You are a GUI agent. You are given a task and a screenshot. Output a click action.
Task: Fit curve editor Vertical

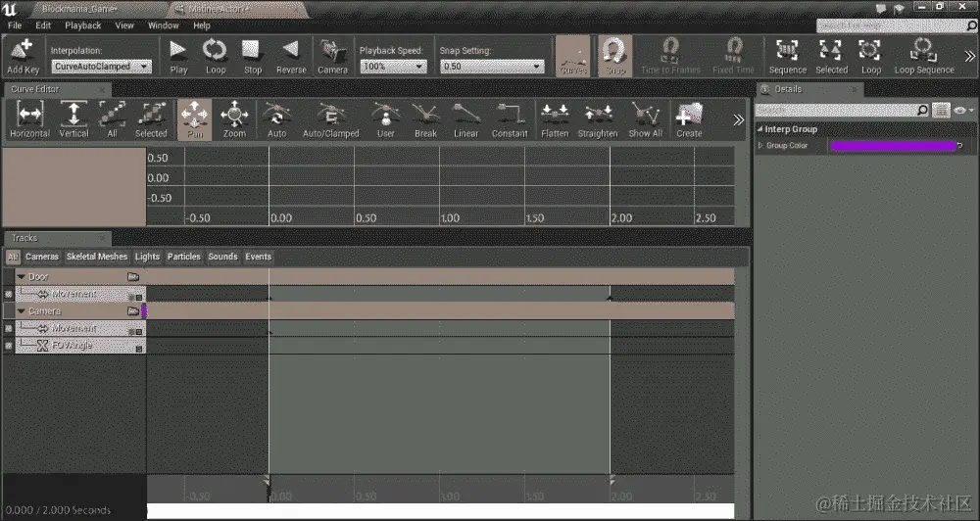click(x=73, y=119)
